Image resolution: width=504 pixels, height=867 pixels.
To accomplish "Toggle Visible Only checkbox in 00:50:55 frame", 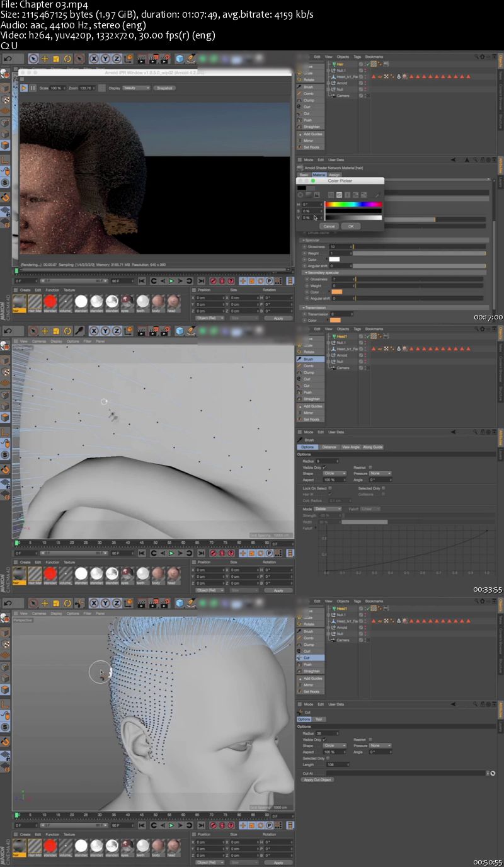I will [x=326, y=740].
